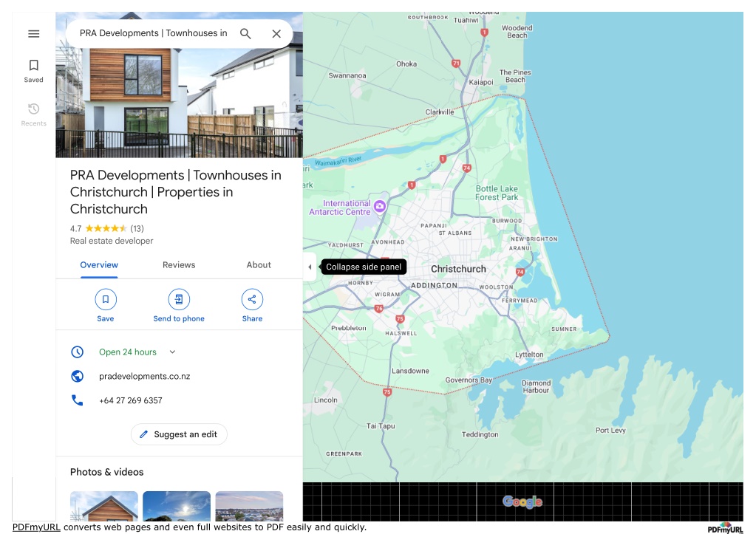Click the globe website icon

(x=77, y=376)
